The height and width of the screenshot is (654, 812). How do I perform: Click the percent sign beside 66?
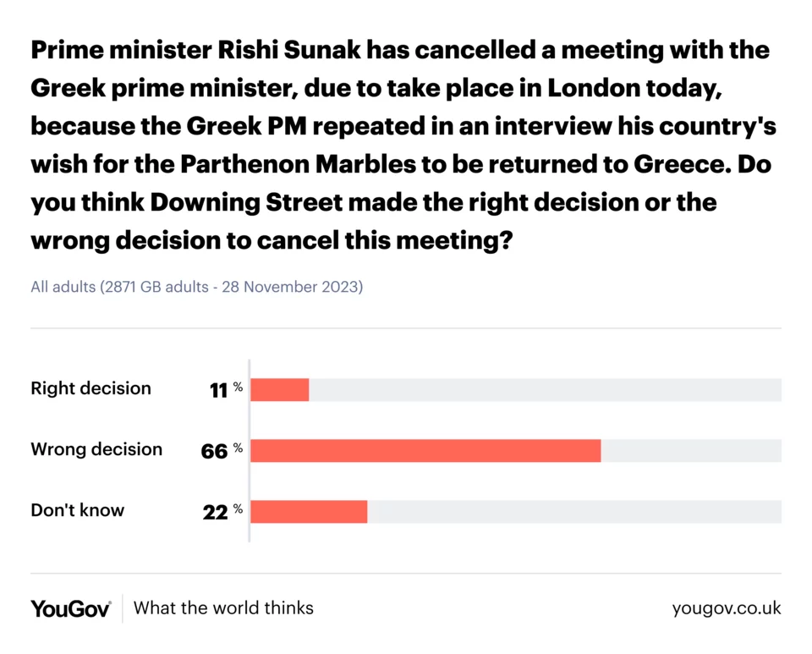[x=239, y=448]
